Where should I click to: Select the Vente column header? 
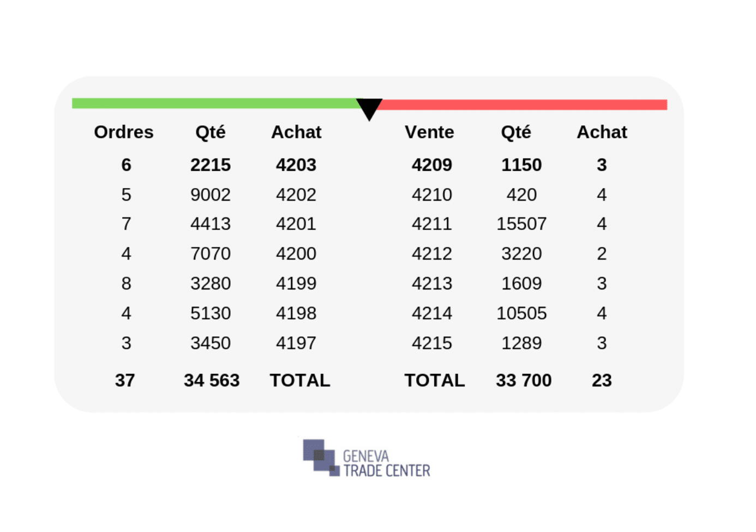point(429,132)
